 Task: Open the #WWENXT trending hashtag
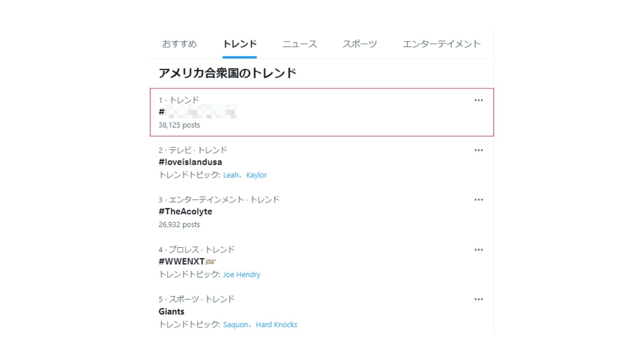tap(182, 261)
